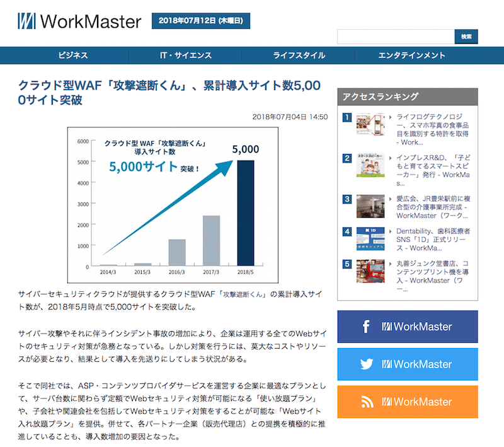Click the Dentability 1D thumbnail
Image resolution: width=504 pixels, height=447 pixels.
(x=370, y=238)
